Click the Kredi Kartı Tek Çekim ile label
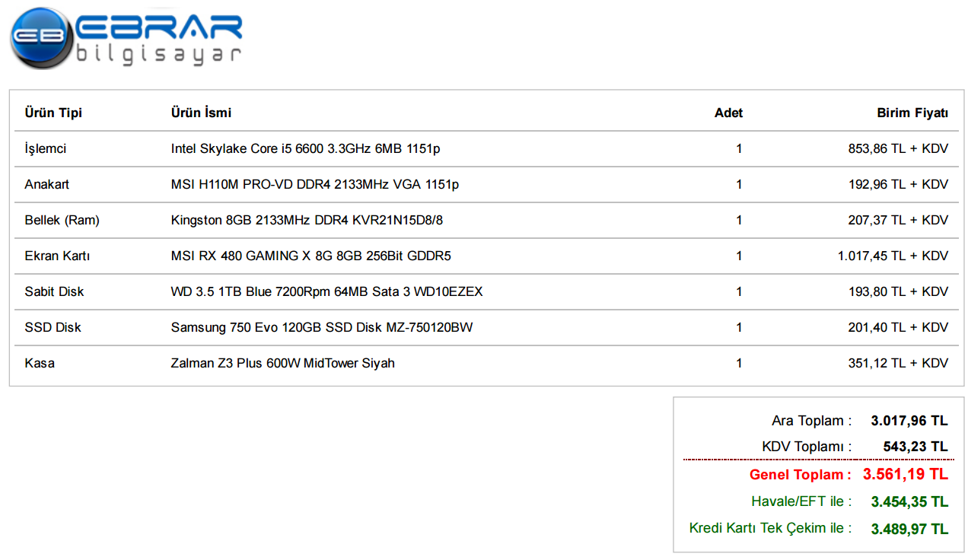 pyautogui.click(x=771, y=528)
